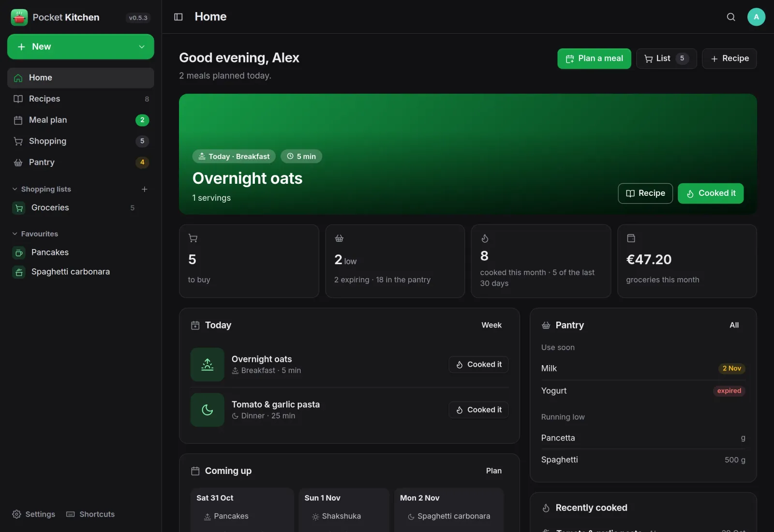Toggle the sidebar panel icon

pyautogui.click(x=179, y=17)
